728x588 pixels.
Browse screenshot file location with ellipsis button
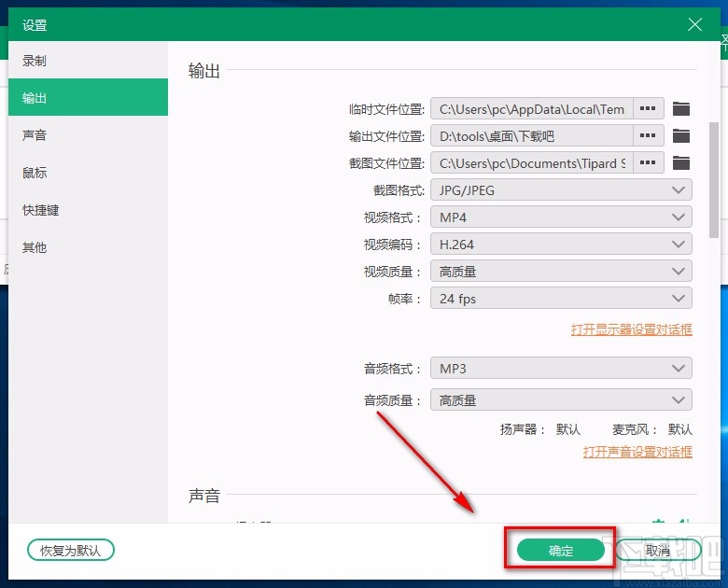click(x=648, y=162)
